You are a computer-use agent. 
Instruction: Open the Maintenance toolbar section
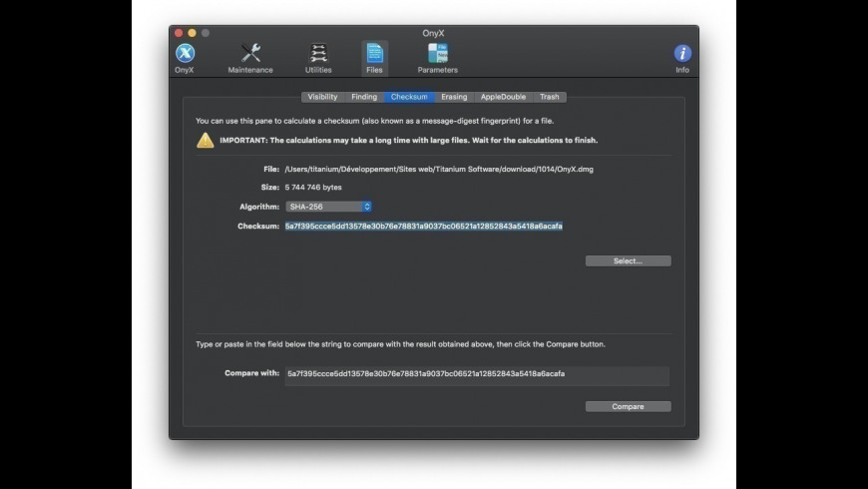[250, 58]
